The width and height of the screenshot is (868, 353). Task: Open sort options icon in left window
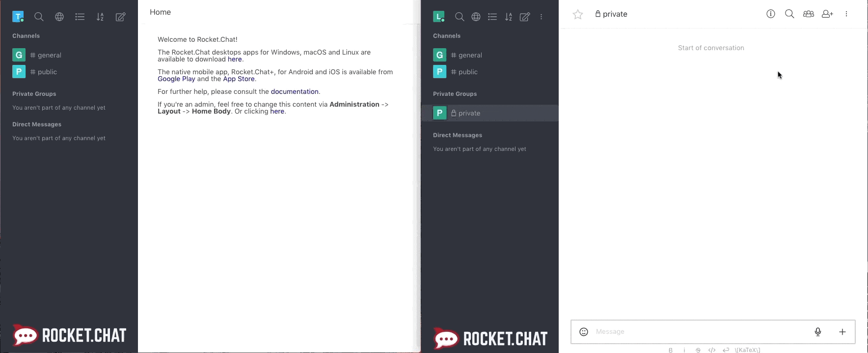tap(100, 17)
